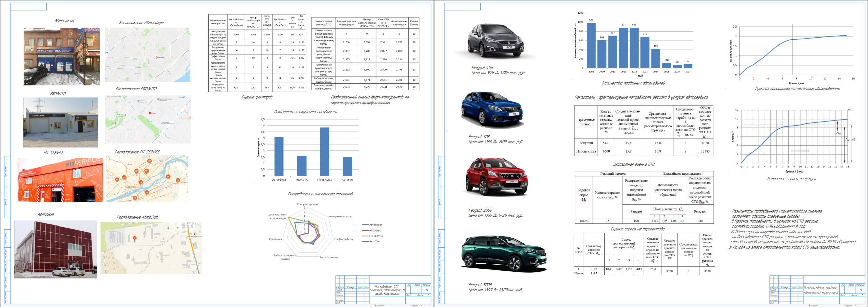Click the АвтоУют bar in competitiveness chart
The width and height of the screenshot is (868, 307).
pyautogui.click(x=347, y=166)
